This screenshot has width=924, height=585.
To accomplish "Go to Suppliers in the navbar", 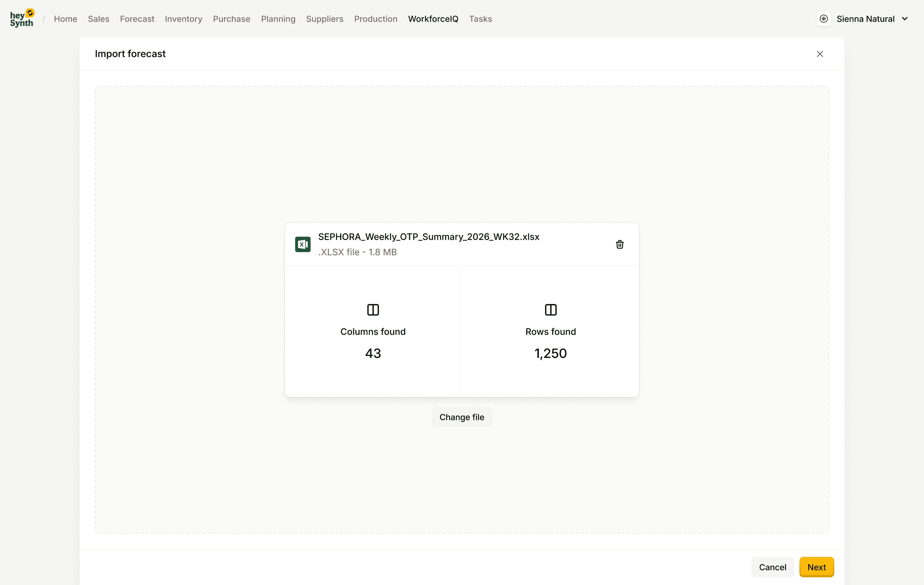I will 324,19.
